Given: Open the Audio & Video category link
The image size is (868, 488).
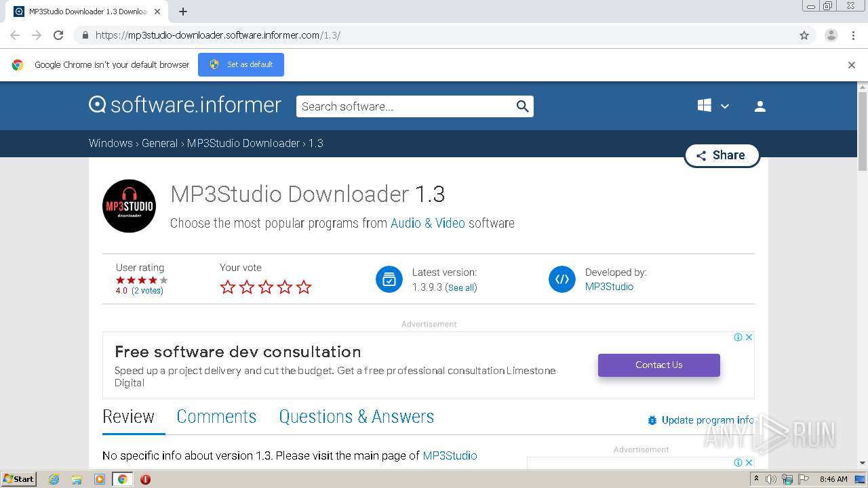Looking at the screenshot, I should 428,223.
